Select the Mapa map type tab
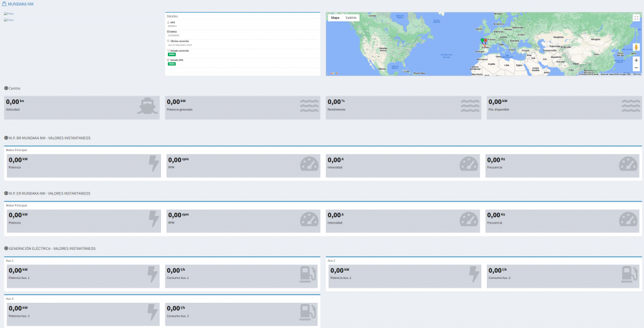644x328 pixels. click(335, 18)
